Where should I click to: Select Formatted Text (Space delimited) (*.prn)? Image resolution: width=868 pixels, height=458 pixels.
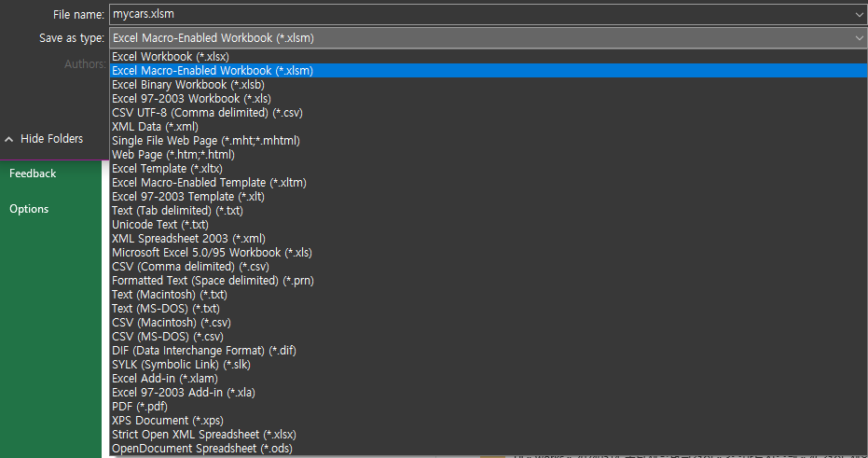pos(489,280)
